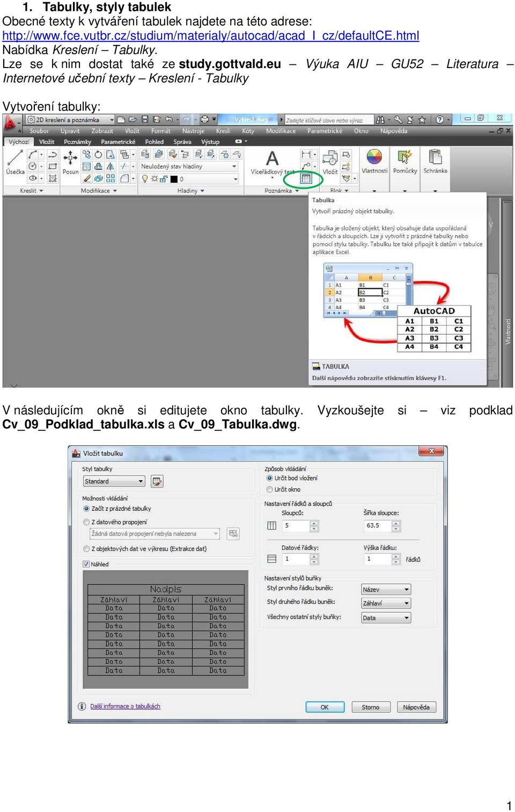Click the Erase tool in Modifikace panel
The width and height of the screenshot is (515, 812).
pyautogui.click(x=86, y=178)
